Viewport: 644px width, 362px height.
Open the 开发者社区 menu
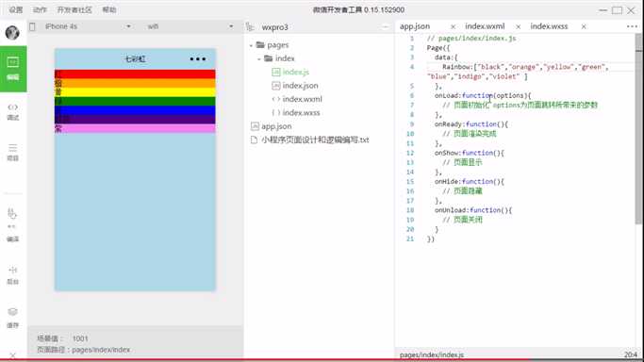(x=74, y=9)
